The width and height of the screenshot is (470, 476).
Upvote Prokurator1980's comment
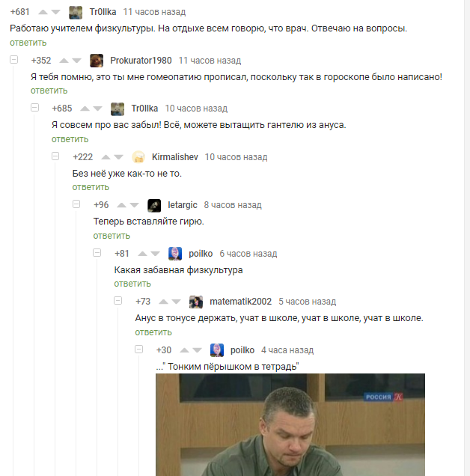(64, 61)
